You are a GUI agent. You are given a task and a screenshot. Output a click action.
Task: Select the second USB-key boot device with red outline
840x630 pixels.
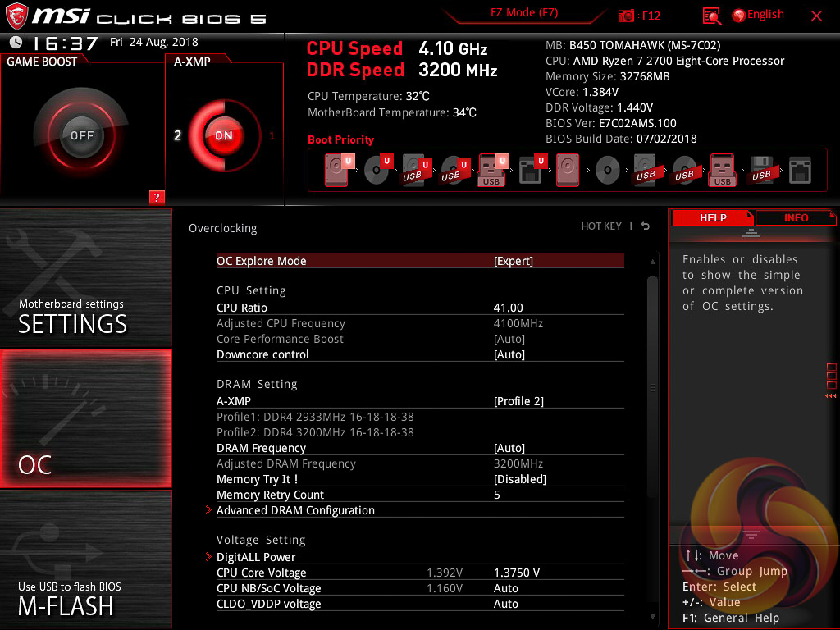click(x=723, y=170)
